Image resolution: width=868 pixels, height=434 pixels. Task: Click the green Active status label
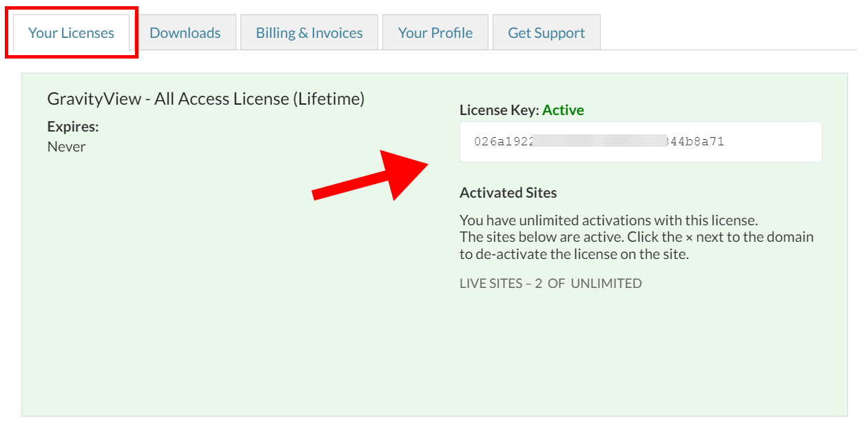pyautogui.click(x=563, y=110)
